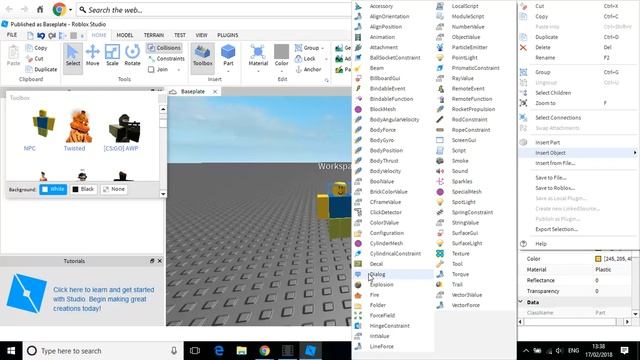Screen dimensions: 640x360
Task: Set toolbox background to None
Action: (x=114, y=189)
